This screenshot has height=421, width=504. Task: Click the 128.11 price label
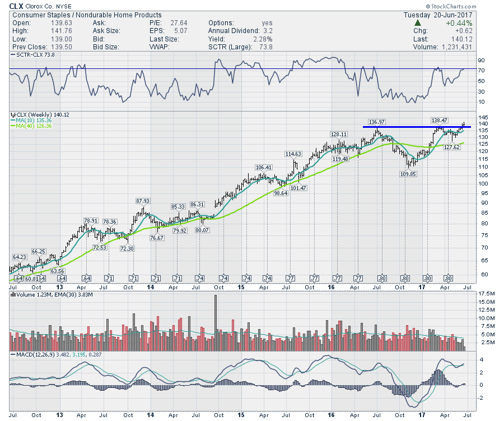[338, 134]
